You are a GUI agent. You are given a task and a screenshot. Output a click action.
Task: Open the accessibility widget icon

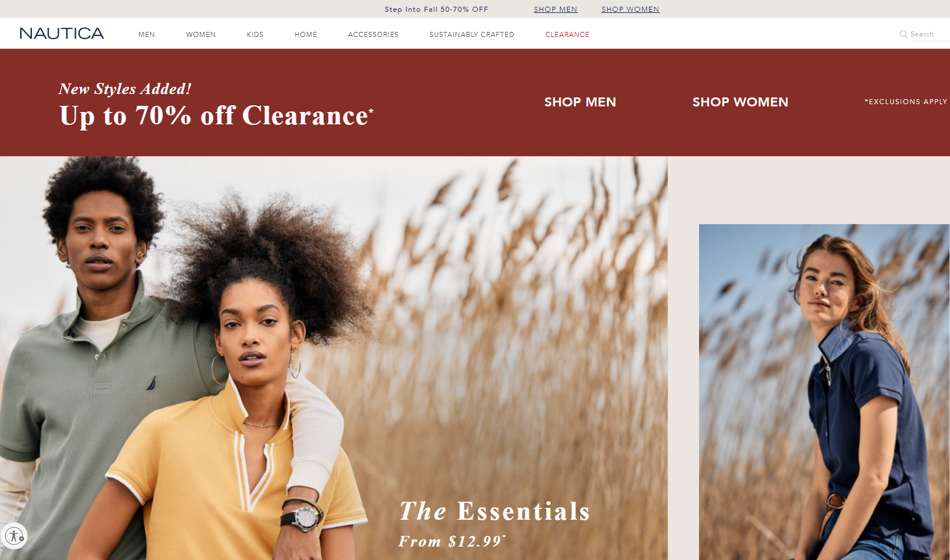(14, 535)
